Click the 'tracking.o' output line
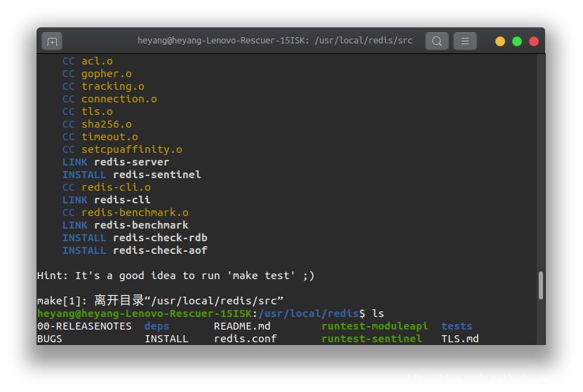Screen dimensions: 583x392 point(103,86)
